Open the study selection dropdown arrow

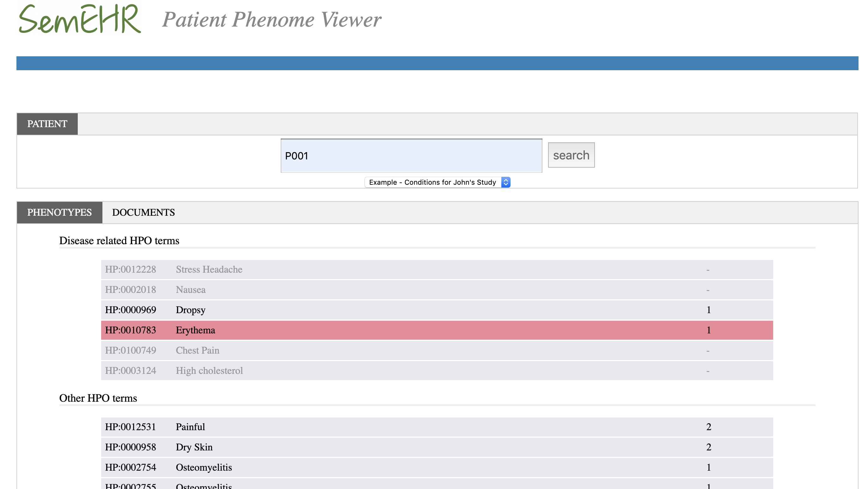(x=505, y=182)
